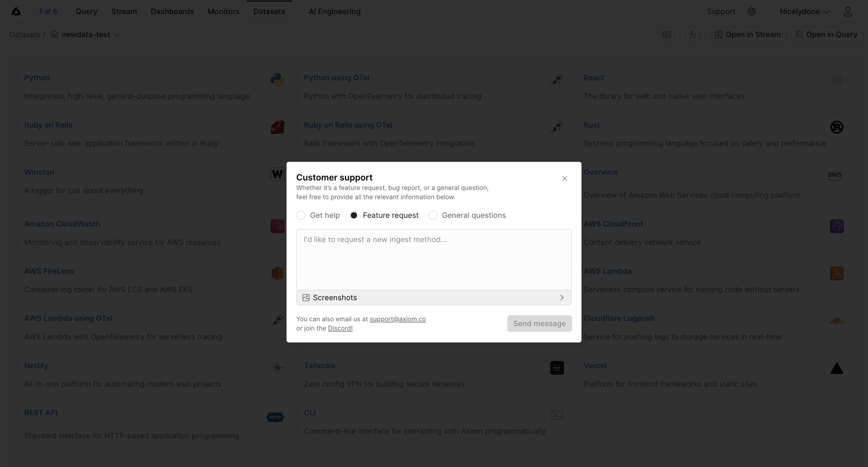Screen dimensions: 868x467
Task: Expand the Screenshots section
Action: pos(434,298)
